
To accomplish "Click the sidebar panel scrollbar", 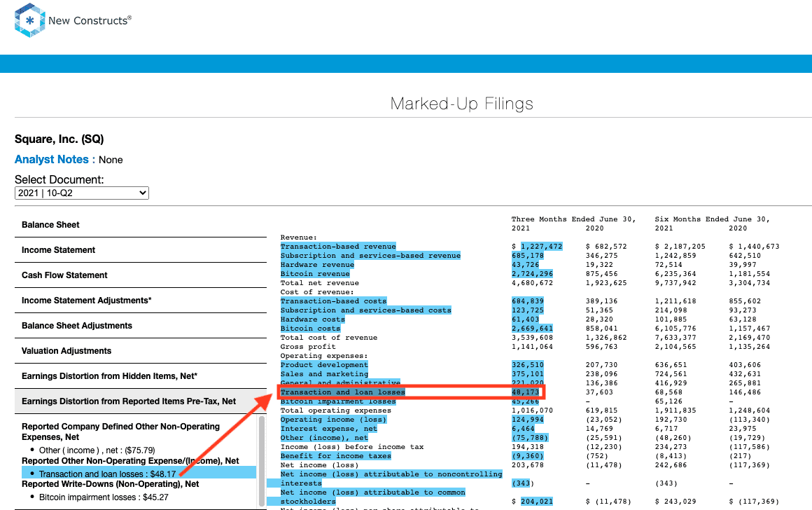I will click(x=262, y=461).
